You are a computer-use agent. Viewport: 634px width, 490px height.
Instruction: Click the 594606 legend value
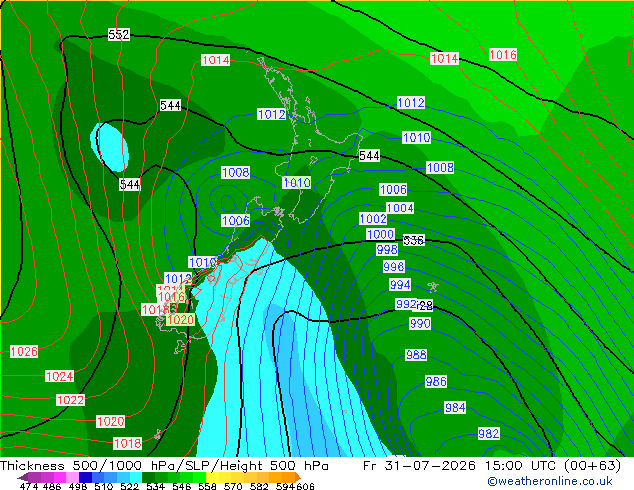pos(295,486)
